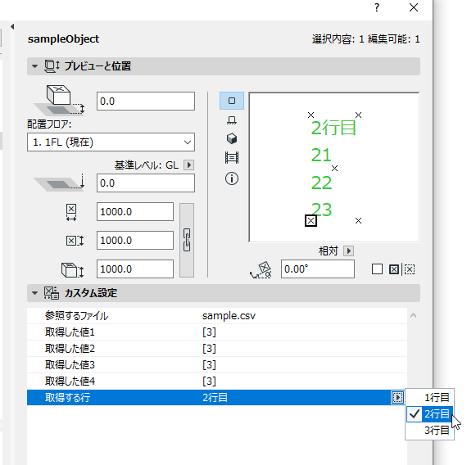The image size is (476, 465).
Task: Click the depth dimension icon
Action: (x=75, y=241)
